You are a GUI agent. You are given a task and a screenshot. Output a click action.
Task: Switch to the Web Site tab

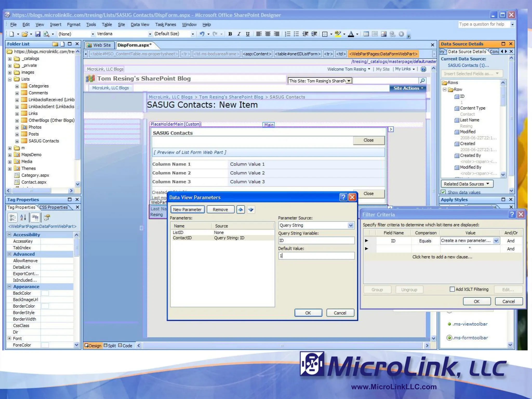(x=100, y=45)
